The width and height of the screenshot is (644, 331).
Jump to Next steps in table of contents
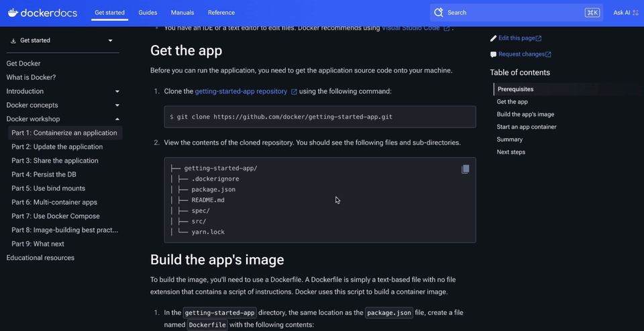pos(511,152)
